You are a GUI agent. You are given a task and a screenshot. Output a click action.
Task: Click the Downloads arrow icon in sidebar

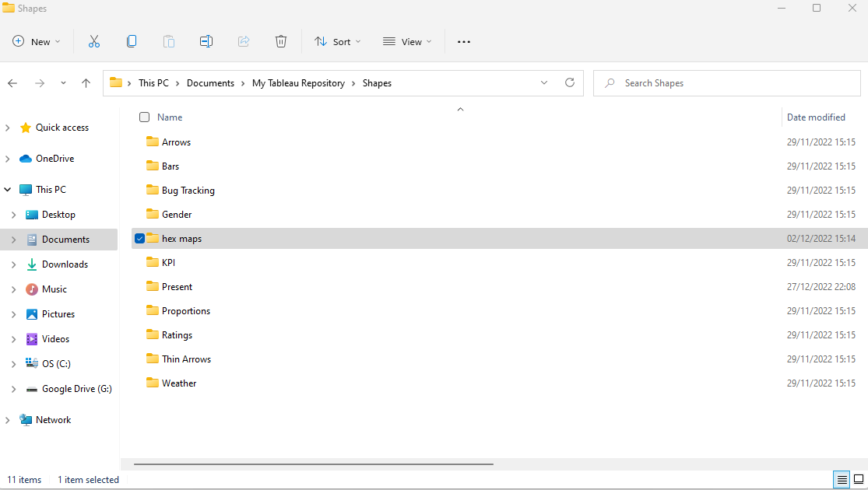coord(32,264)
